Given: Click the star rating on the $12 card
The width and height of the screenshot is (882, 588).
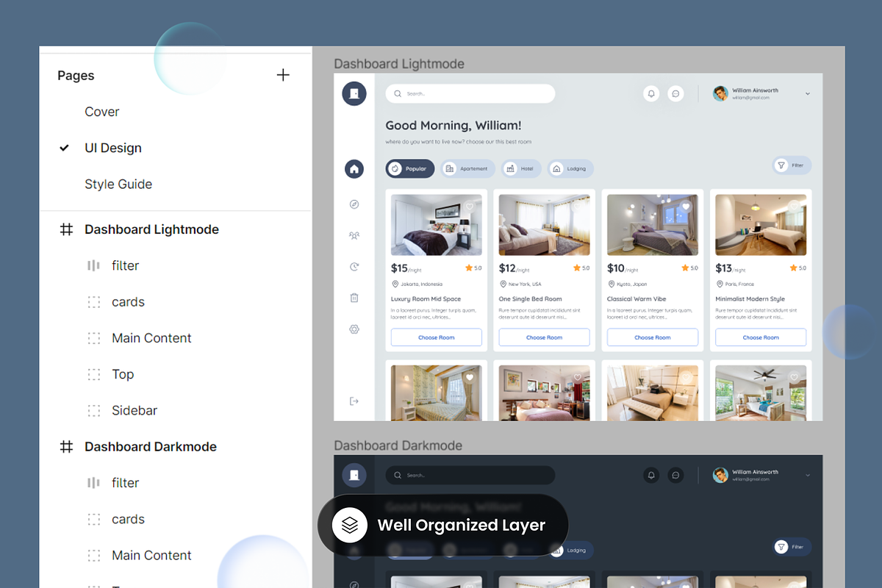Looking at the screenshot, I should [581, 268].
